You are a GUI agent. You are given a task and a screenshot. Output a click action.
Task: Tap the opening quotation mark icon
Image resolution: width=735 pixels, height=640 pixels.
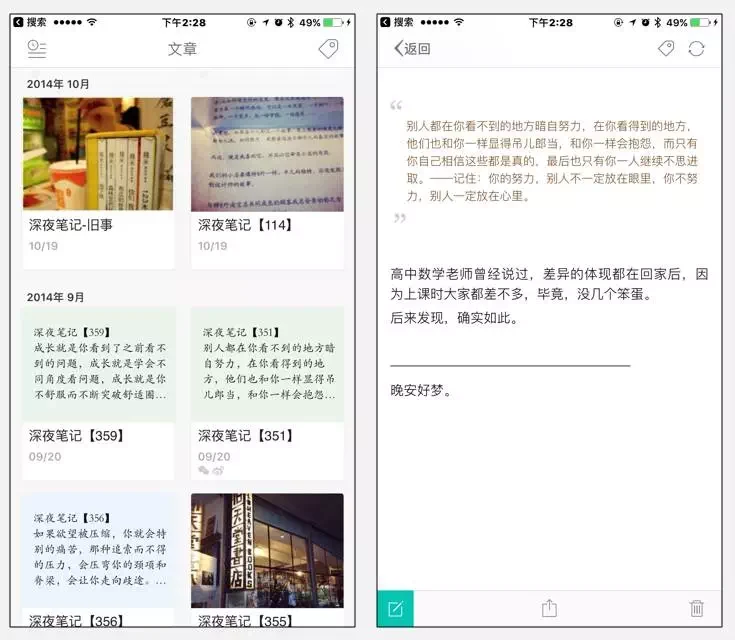tap(396, 105)
